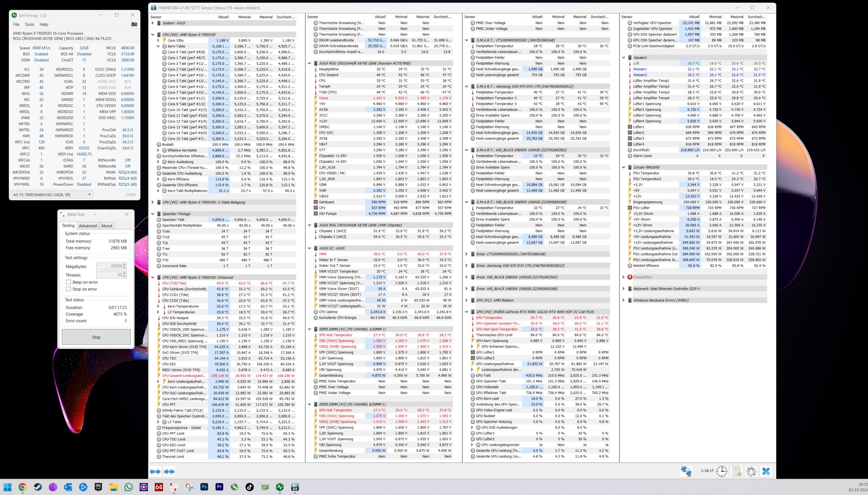Open the red AIDA64 taskbar icon
This screenshot has width=868, height=495.
pos(159,487)
